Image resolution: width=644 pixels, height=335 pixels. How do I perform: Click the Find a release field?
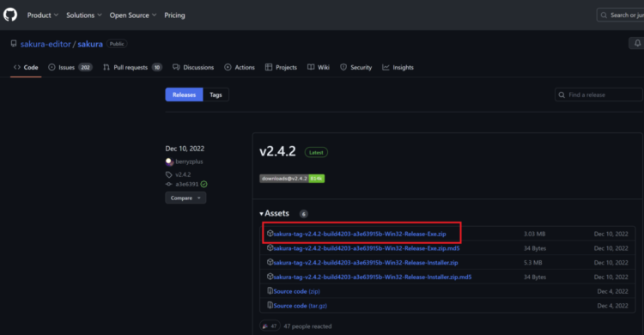(598, 95)
